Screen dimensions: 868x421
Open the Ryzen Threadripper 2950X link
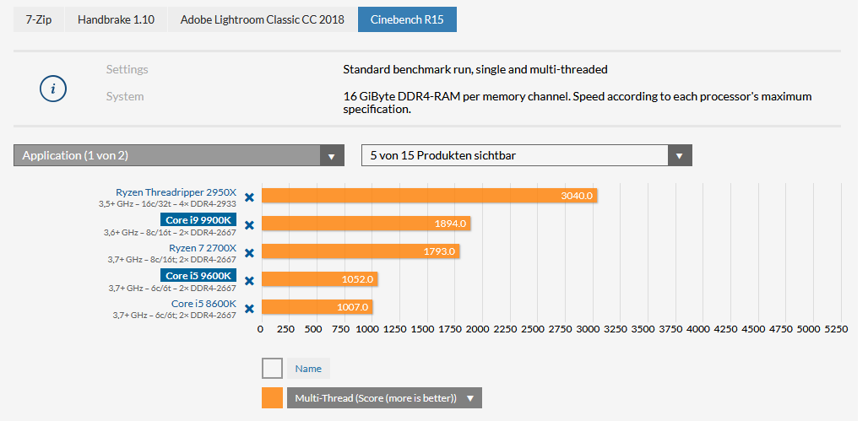tap(176, 192)
